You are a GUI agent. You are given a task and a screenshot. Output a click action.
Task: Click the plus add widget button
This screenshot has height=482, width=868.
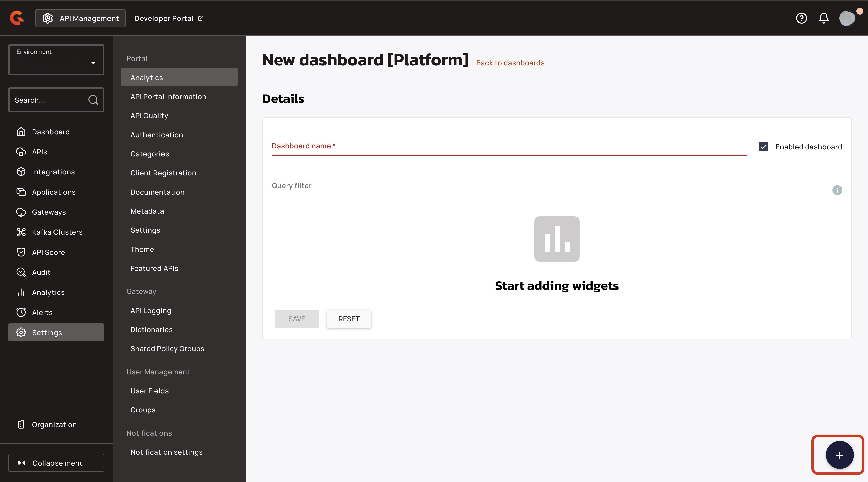coord(839,455)
